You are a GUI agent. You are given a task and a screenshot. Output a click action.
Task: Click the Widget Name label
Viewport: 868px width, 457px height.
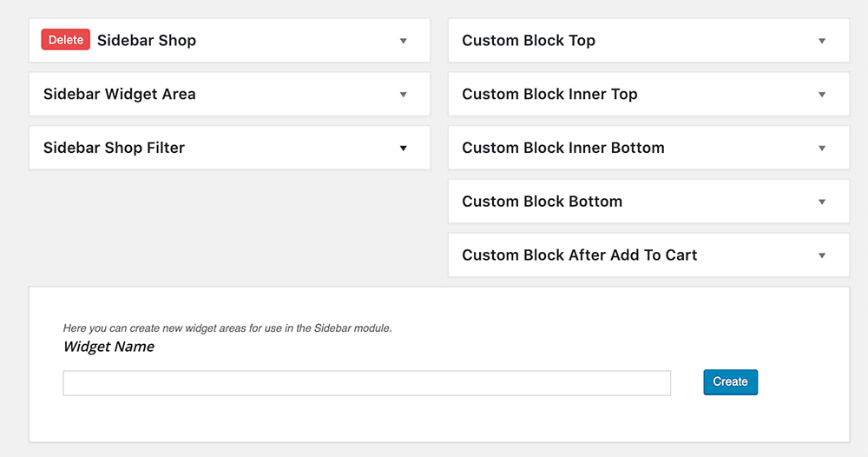tap(108, 347)
